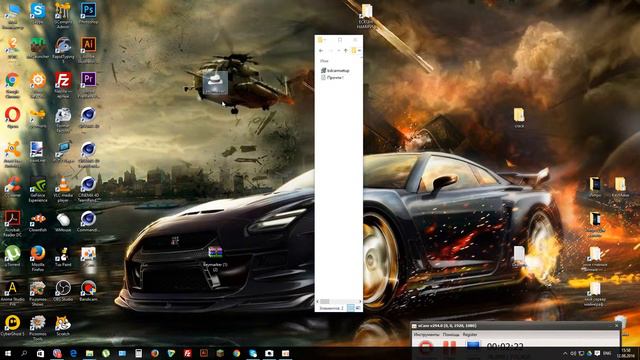
Task: Select the CINEMA 4D TeamRender desktop icon
Action: coord(88,190)
